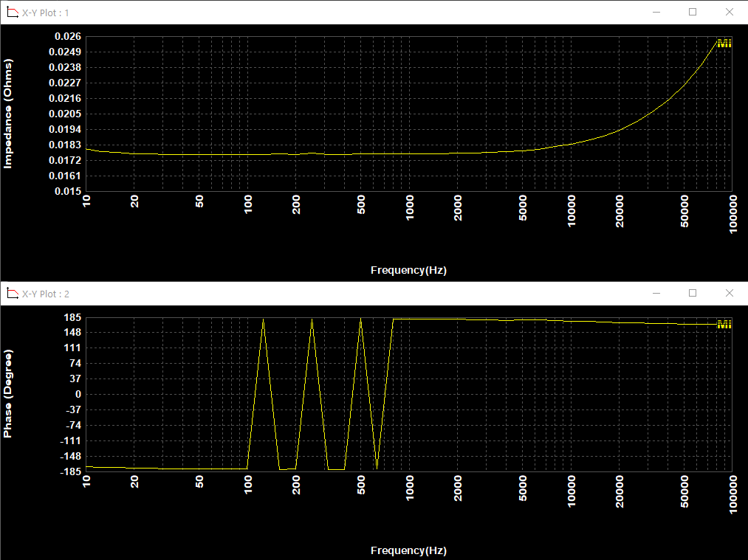Click the 0.0216 impedance tick label
The image size is (748, 560).
[65, 99]
